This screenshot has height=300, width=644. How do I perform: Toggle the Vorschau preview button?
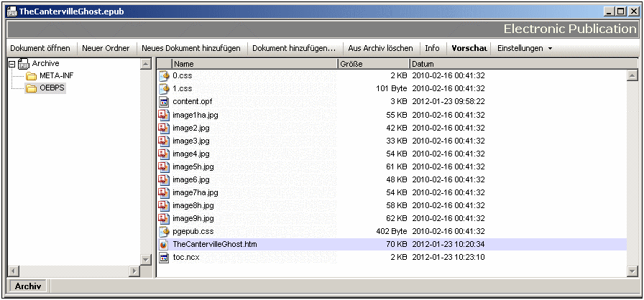[469, 48]
